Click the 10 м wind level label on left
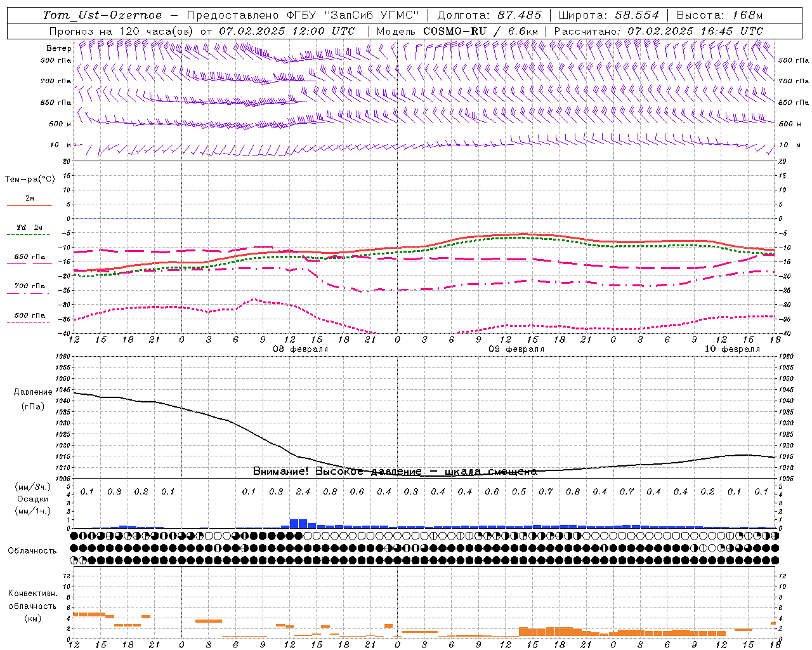The image size is (812, 650). point(61,145)
